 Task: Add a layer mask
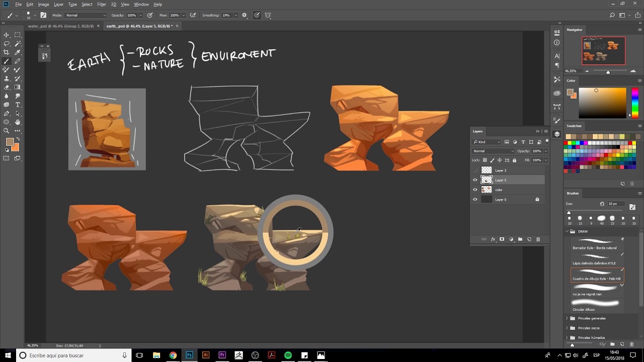click(x=502, y=239)
